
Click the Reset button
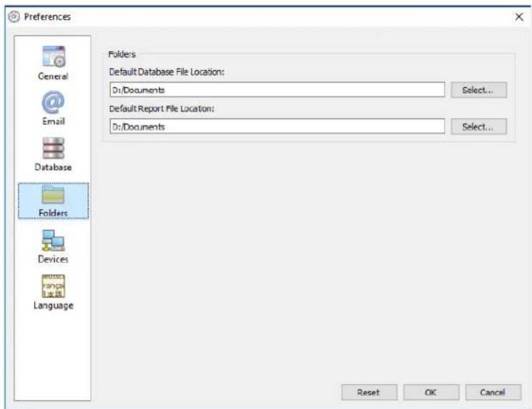(369, 392)
